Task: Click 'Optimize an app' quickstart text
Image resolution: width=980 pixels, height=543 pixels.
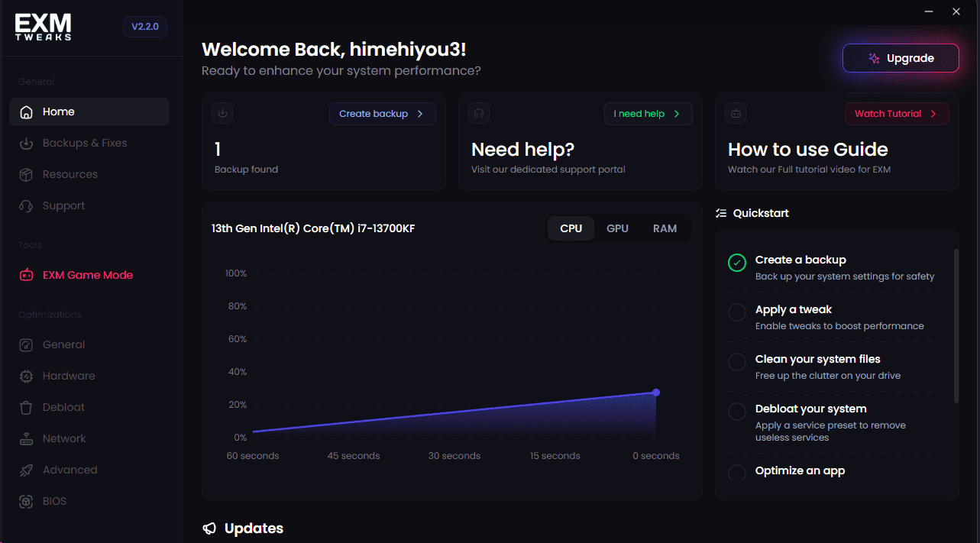Action: click(800, 470)
